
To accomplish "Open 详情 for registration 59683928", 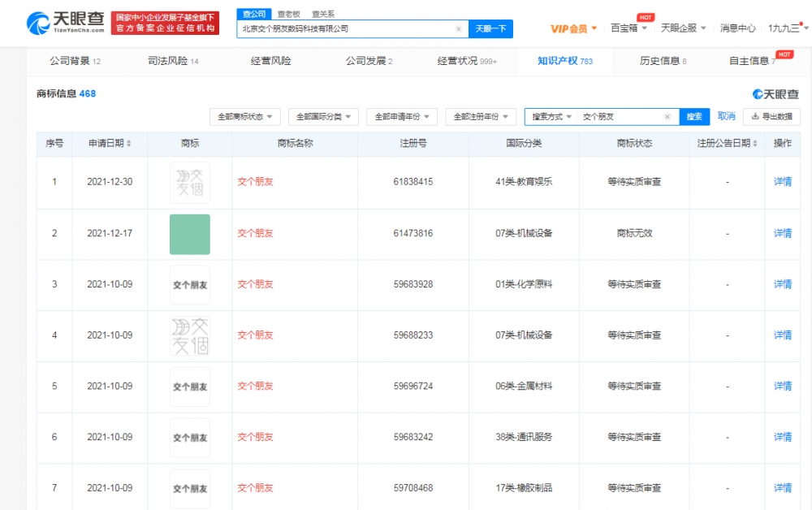I will 783,284.
